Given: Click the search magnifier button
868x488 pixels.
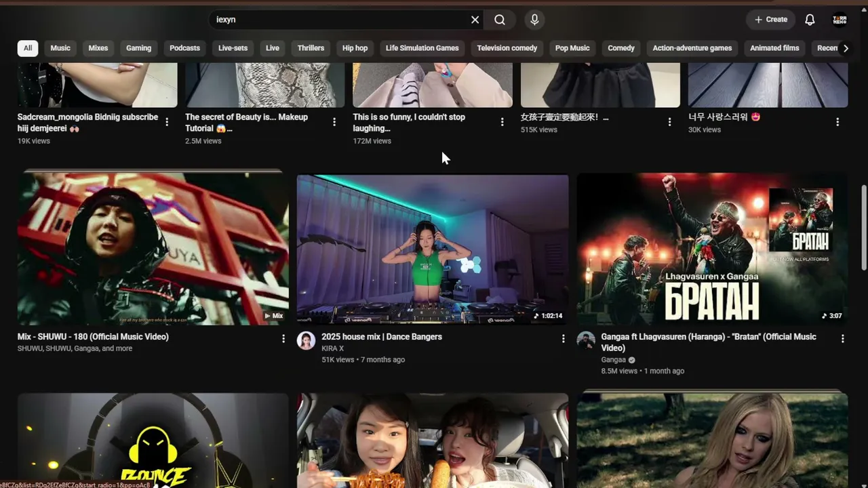Looking at the screenshot, I should point(500,20).
